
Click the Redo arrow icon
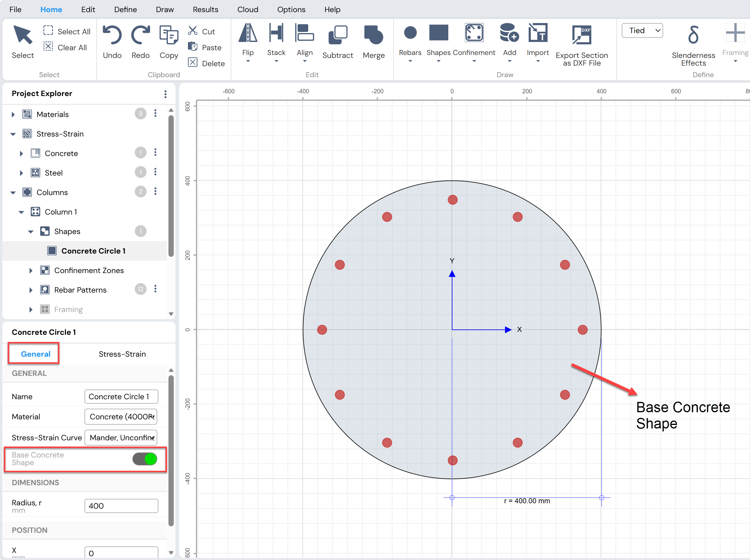click(140, 35)
